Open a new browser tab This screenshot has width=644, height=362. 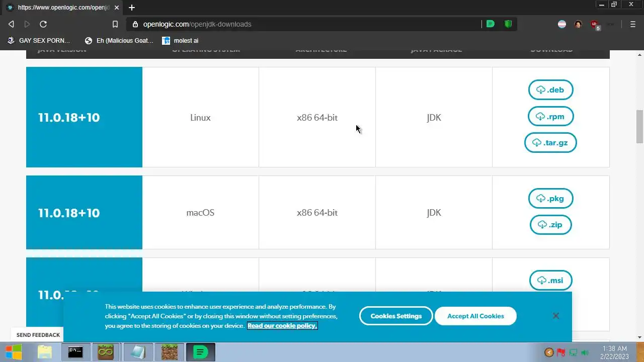coord(132,8)
